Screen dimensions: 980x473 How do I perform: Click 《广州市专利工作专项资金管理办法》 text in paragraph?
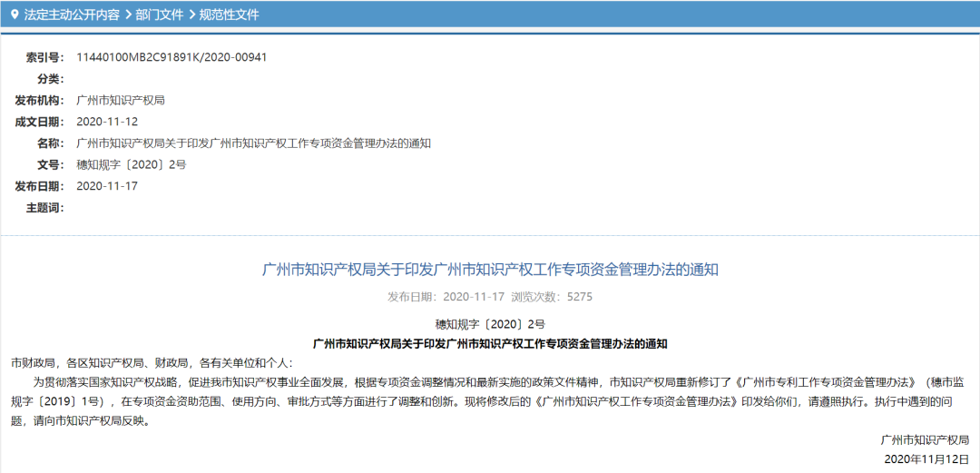[827, 381]
